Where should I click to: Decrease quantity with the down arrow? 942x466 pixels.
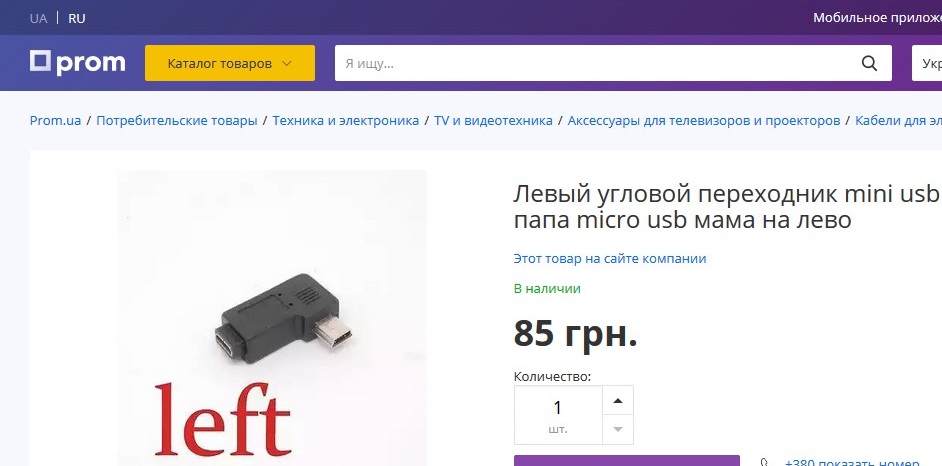(x=618, y=429)
